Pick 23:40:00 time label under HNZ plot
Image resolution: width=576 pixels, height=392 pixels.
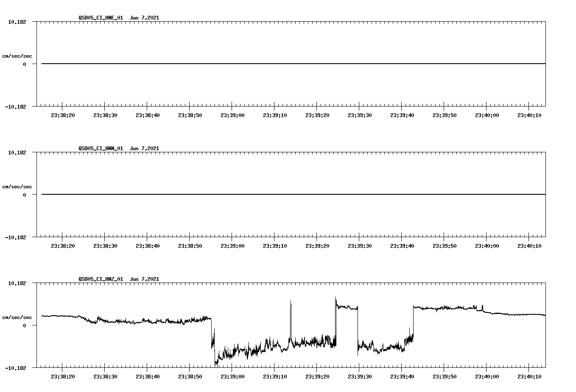coord(487,377)
